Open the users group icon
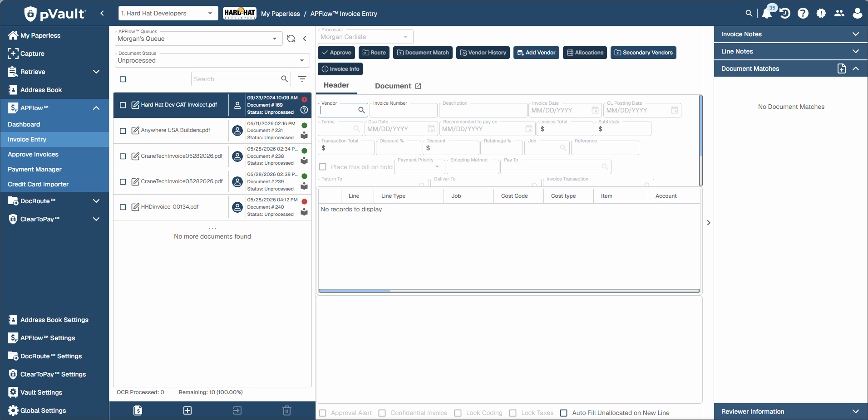 tap(839, 14)
